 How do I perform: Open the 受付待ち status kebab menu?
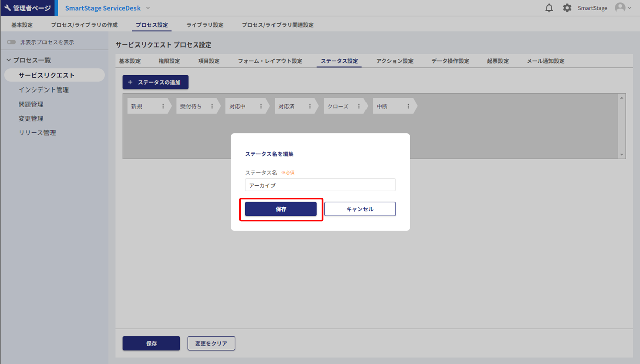pyautogui.click(x=212, y=106)
